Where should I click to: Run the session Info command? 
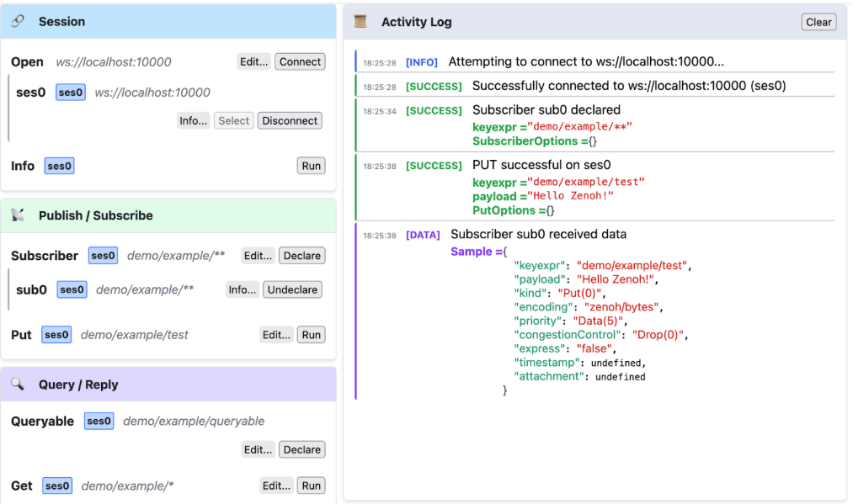pos(311,166)
